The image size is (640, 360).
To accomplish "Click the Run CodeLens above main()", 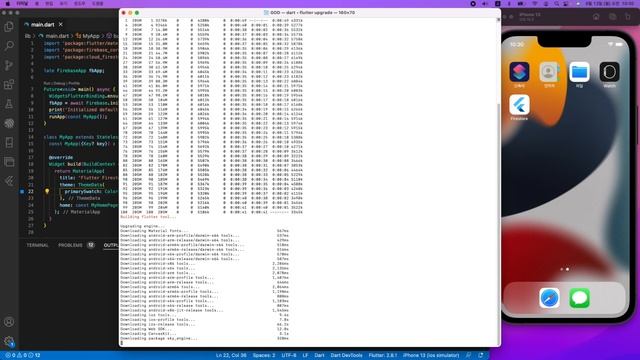I will pyautogui.click(x=46, y=83).
